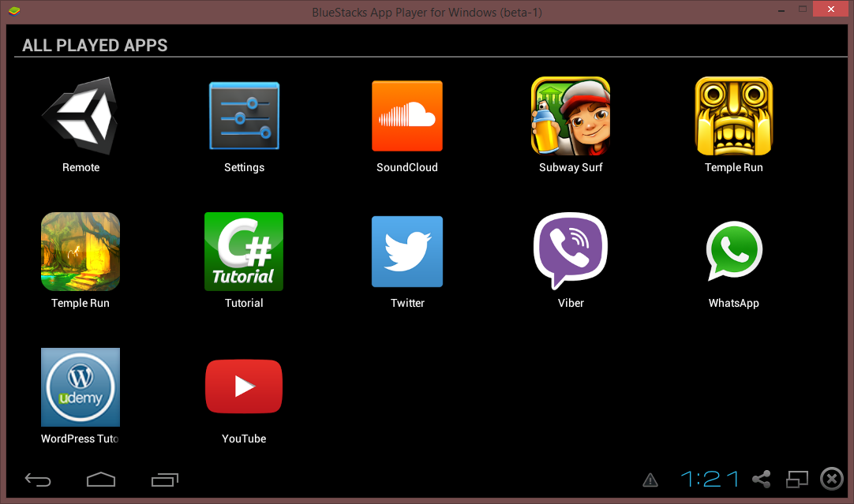Launch Subway Surf game icon

(x=570, y=116)
